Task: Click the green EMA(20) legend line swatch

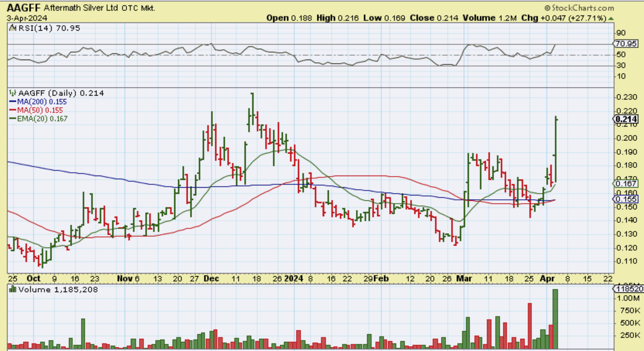Action: [13, 119]
